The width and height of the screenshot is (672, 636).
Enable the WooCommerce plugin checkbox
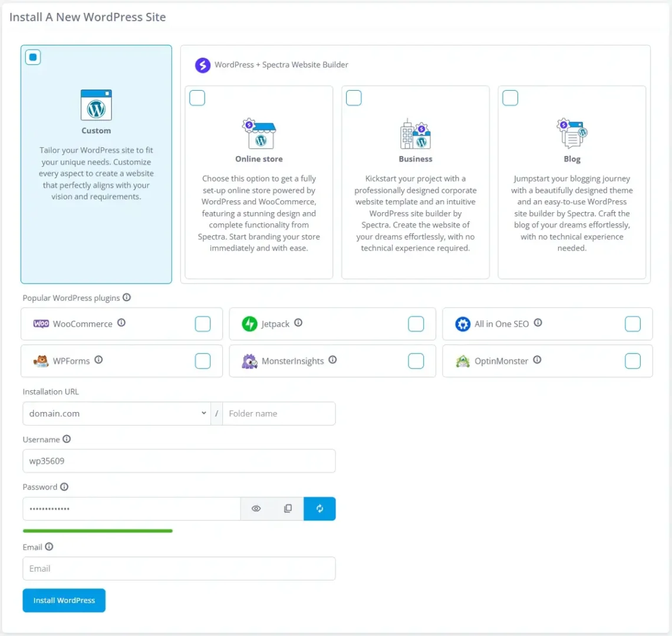tap(203, 324)
